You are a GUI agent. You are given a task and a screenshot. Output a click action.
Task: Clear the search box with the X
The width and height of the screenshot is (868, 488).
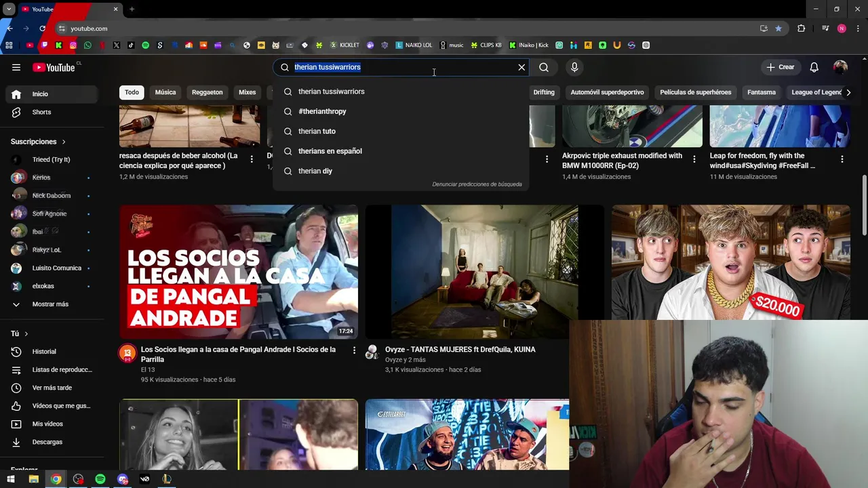[521, 67]
